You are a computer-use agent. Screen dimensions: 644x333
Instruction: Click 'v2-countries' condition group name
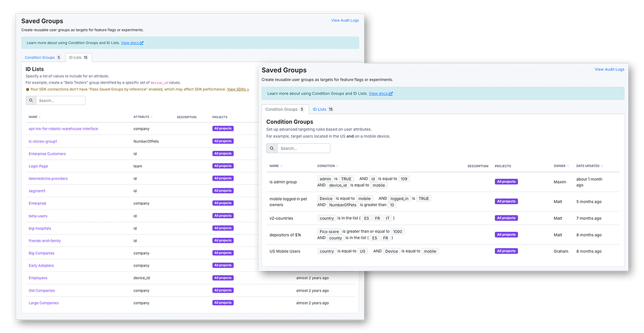pos(281,218)
